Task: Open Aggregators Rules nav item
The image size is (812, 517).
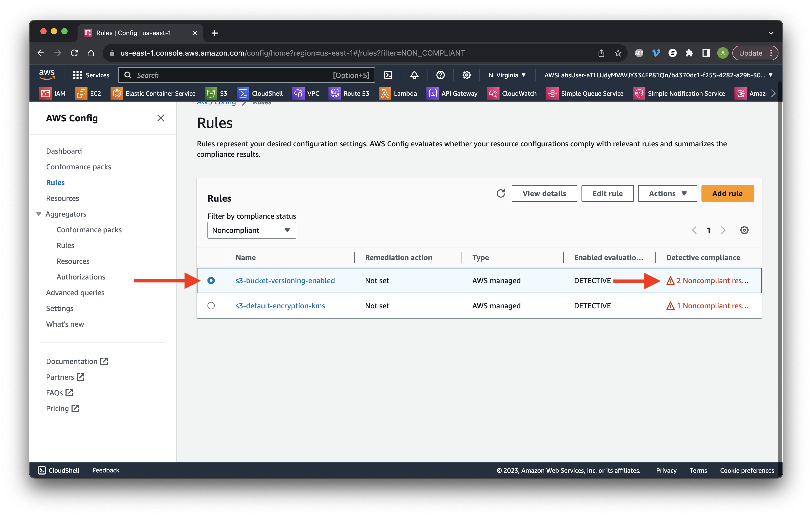Action: pos(65,245)
